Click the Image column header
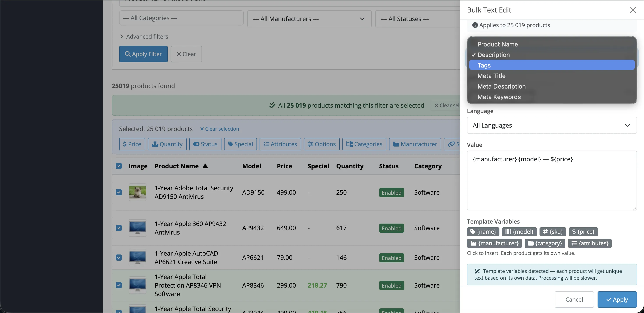 coord(138,166)
